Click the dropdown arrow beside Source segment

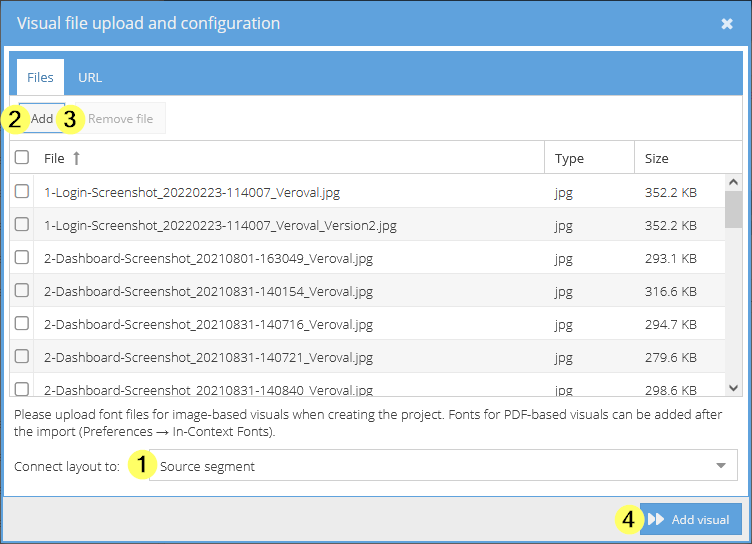720,466
